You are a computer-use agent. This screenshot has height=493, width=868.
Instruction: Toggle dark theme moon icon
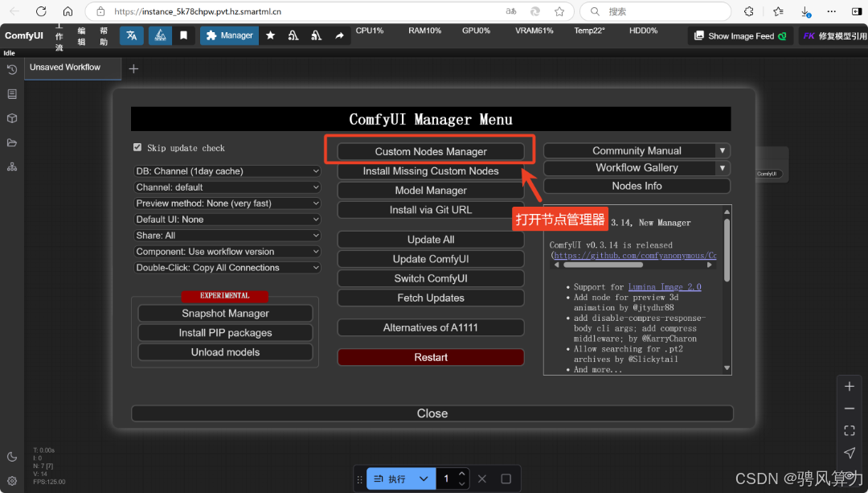(11, 457)
